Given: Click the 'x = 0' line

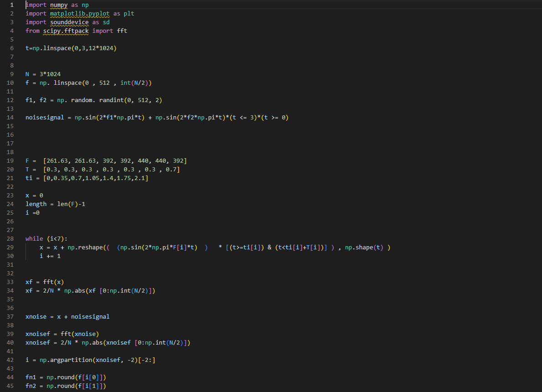Looking at the screenshot, I should click(x=34, y=195).
